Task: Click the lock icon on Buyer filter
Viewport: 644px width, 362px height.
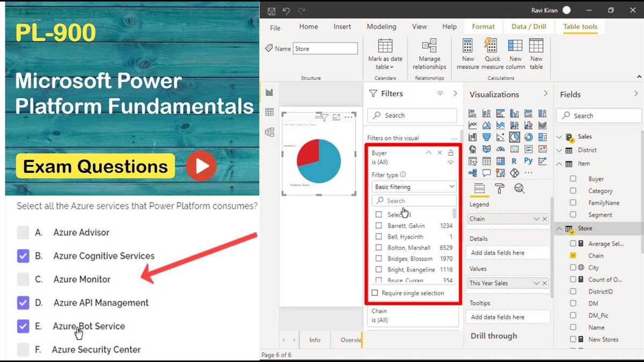Action: 451,153
